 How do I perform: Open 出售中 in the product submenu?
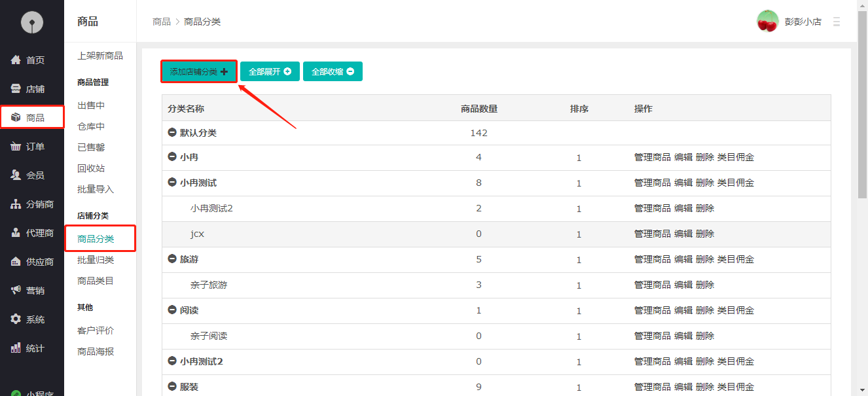91,105
